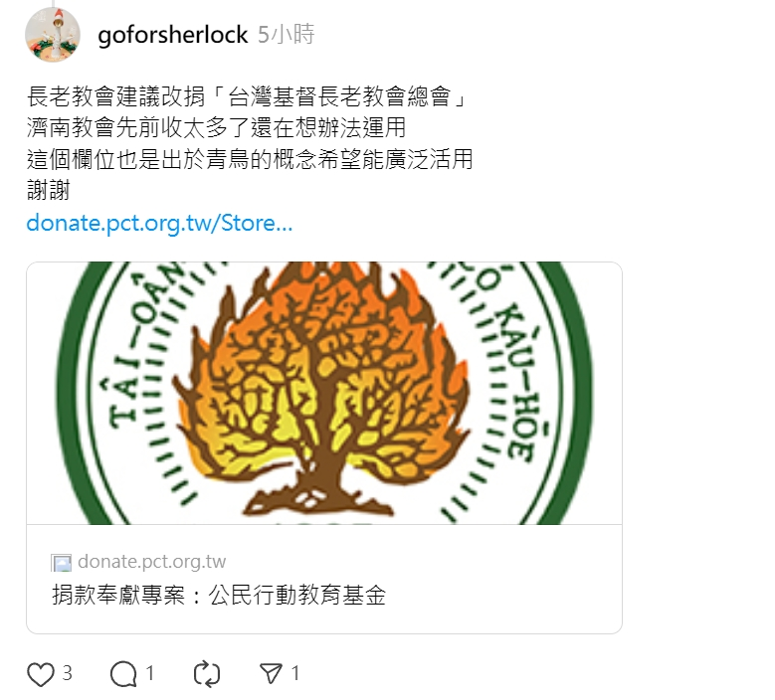Like the post with the heart icon
The width and height of the screenshot is (775, 700).
click(41, 674)
